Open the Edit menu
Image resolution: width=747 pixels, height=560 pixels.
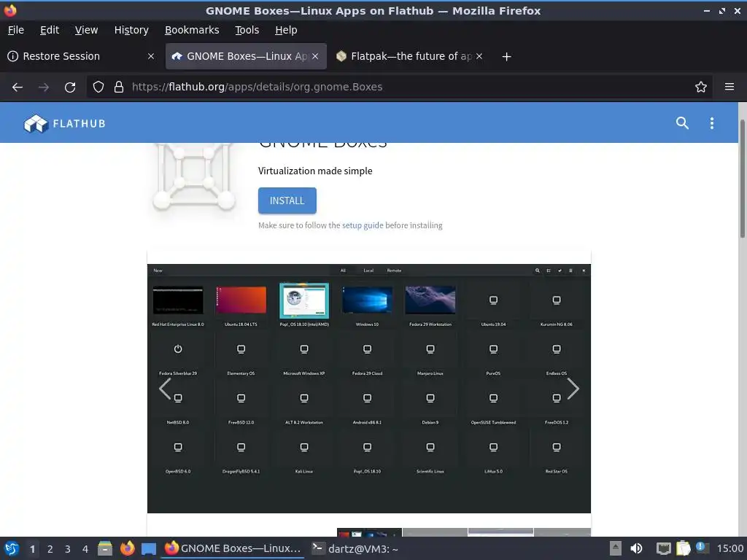[x=50, y=30]
